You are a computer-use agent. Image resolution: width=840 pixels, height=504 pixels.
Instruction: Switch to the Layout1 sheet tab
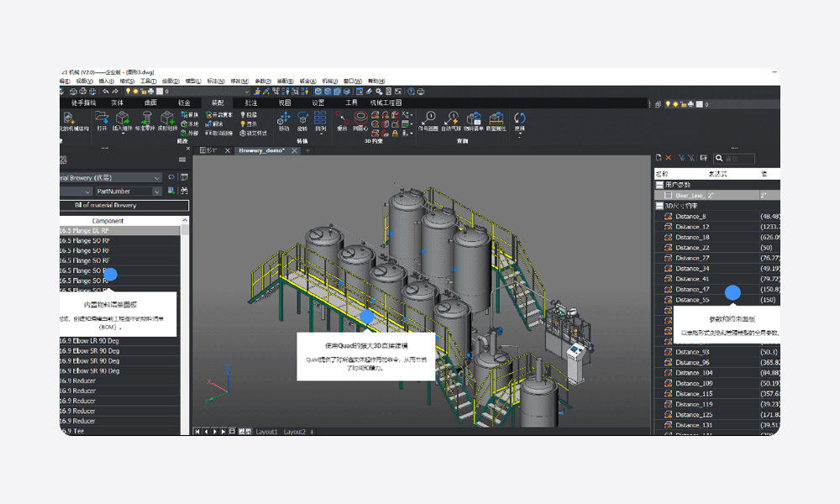(267, 431)
